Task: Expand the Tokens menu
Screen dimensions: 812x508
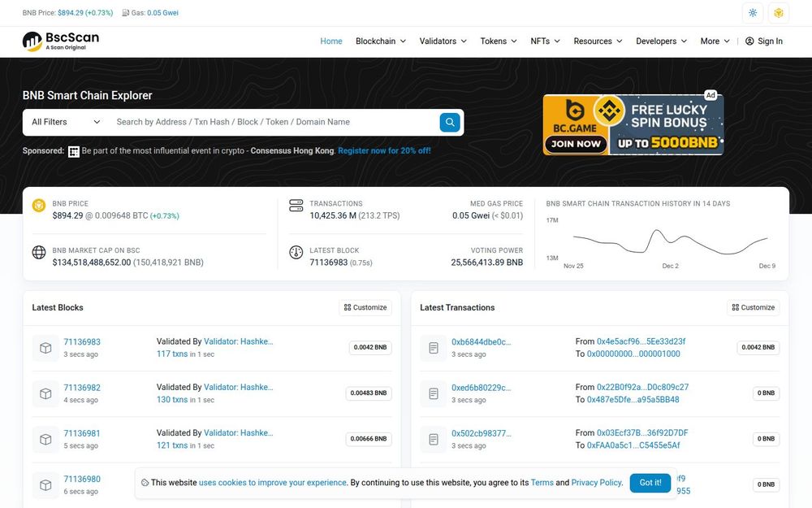Action: point(499,41)
